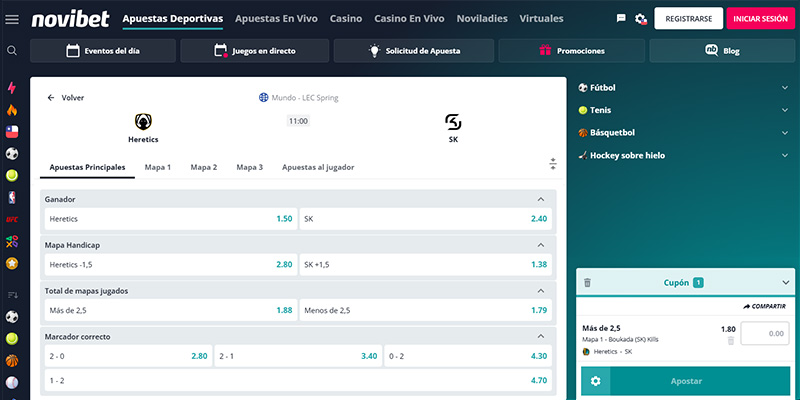800x400 pixels.
Task: Select the UFC sidebar icon
Action: tap(12, 219)
